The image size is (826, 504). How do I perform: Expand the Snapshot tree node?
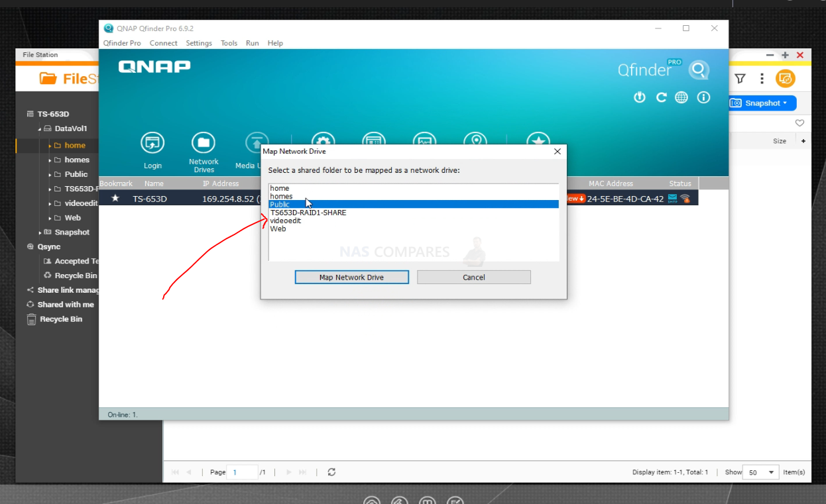click(x=40, y=232)
